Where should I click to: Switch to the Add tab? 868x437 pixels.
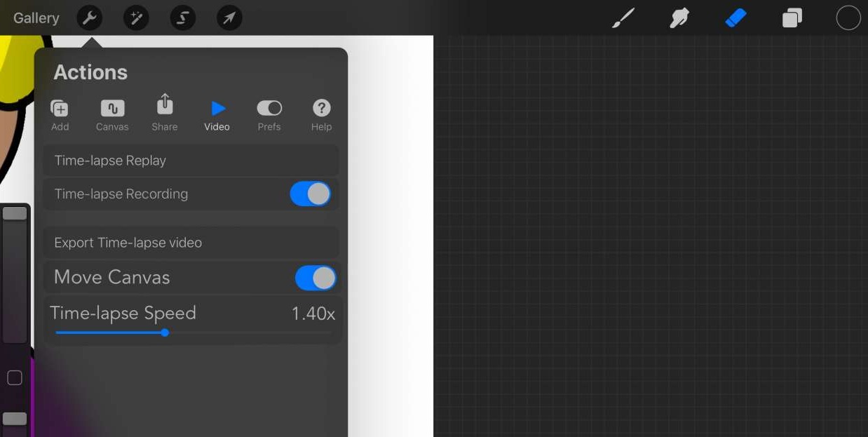click(60, 115)
